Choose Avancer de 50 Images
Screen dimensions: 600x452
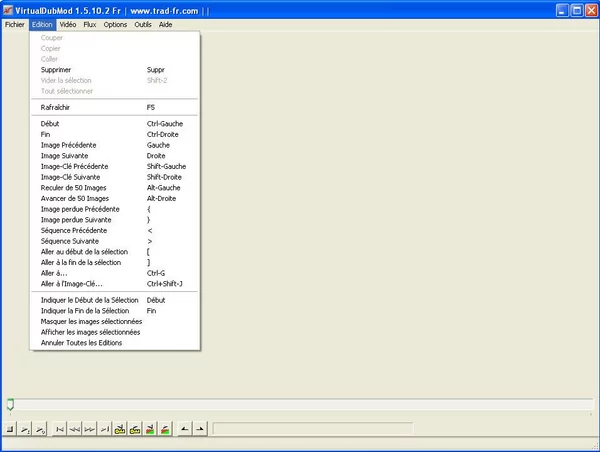[x=115, y=198]
